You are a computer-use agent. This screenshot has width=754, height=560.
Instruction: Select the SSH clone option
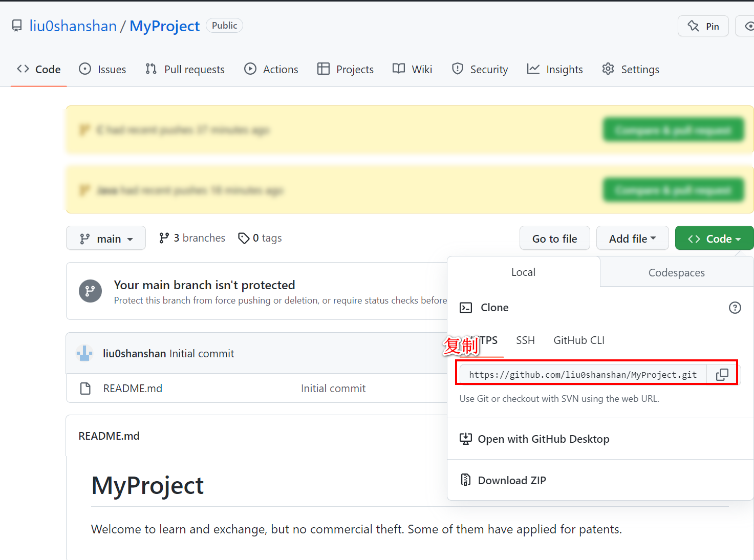point(525,340)
